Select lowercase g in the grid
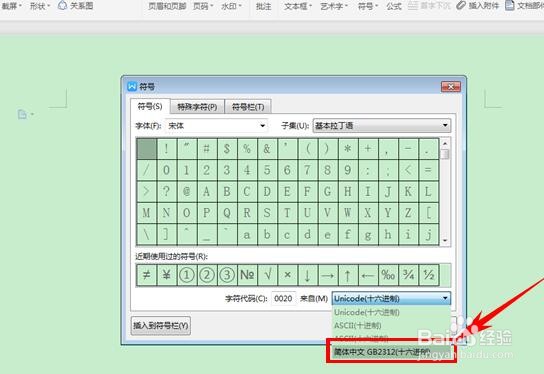Viewport: 544px width, 374px height. [x=368, y=235]
